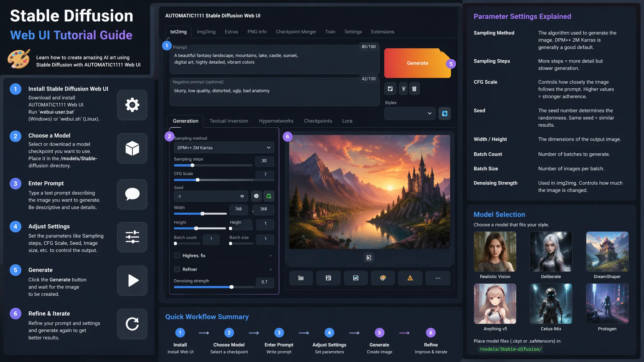Click the circular arrow icon beside Refine & Iterate
The height and width of the screenshot is (362, 644).
click(132, 324)
